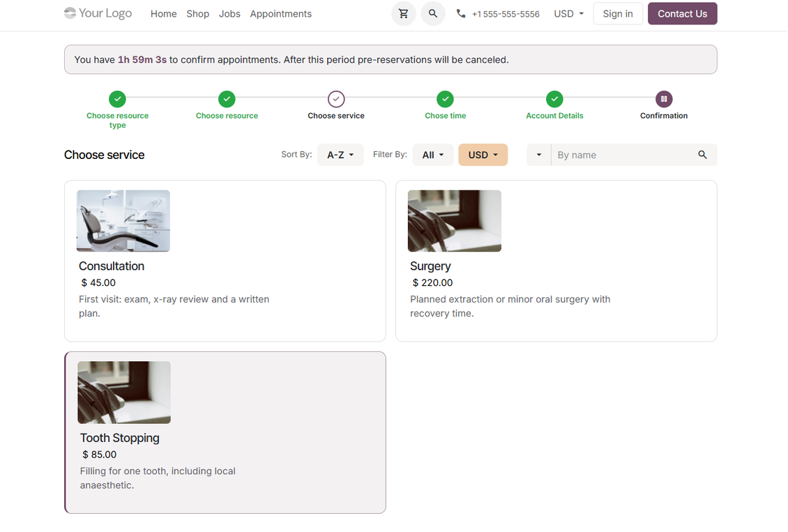Click the $ 85.00 price
Screen dimensions: 788x532
[x=100, y=454]
